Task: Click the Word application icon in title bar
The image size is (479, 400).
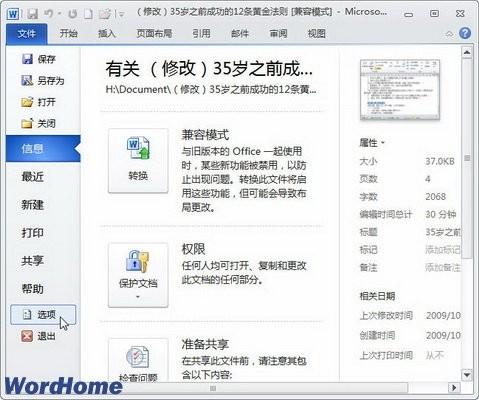Action: coord(13,14)
